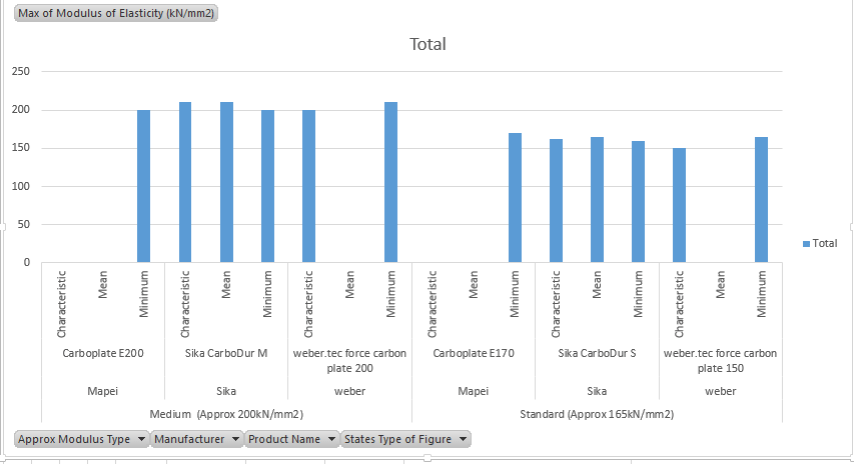Click the Sika CarboDur S axis label
This screenshot has height=464, width=854.
pyautogui.click(x=597, y=353)
